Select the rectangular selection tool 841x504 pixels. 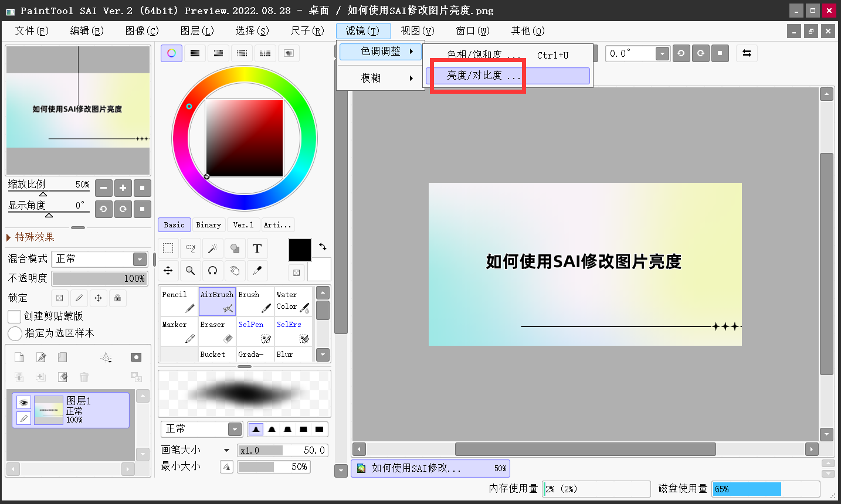[168, 248]
